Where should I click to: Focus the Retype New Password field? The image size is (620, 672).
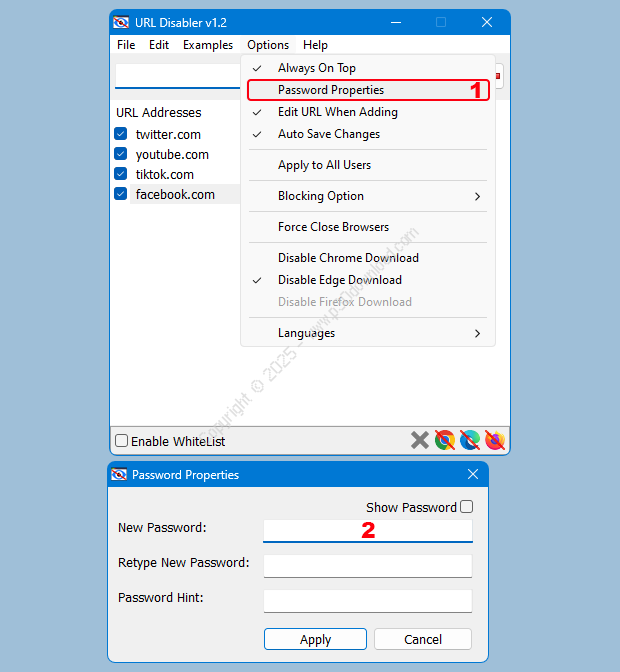[367, 566]
